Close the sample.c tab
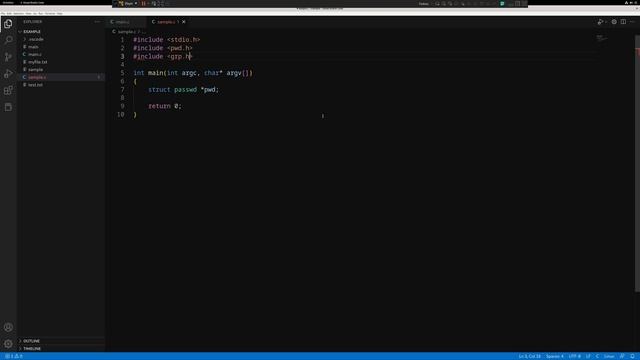This screenshot has height=360, width=640. click(184, 22)
